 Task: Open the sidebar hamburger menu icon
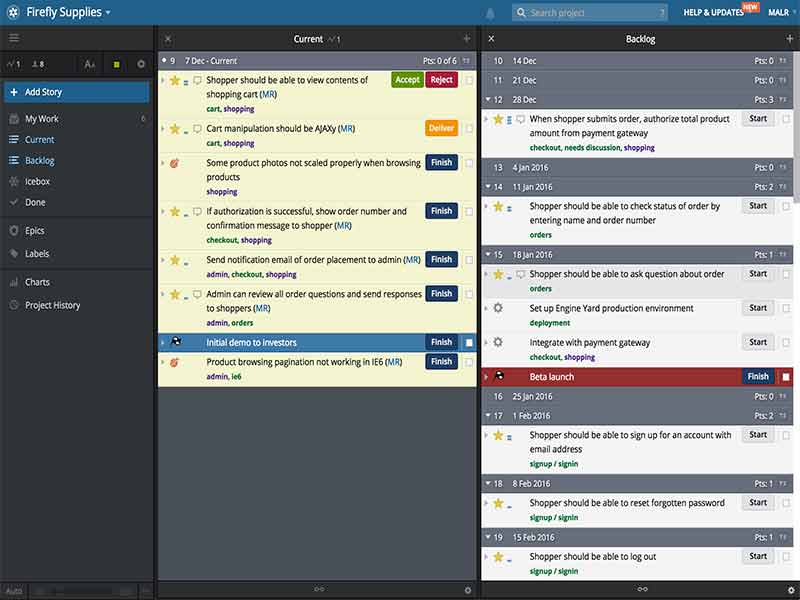pos(14,38)
